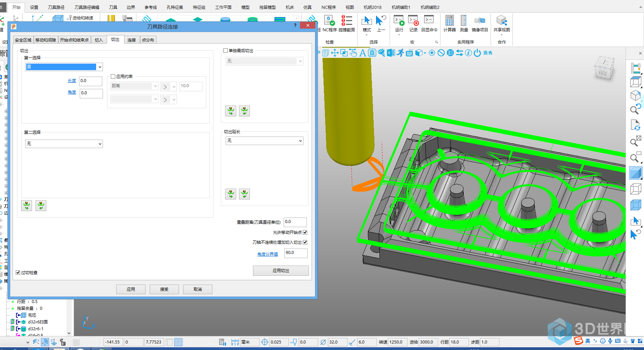
Task: Select the shaded view cube icon
Action: point(635,173)
